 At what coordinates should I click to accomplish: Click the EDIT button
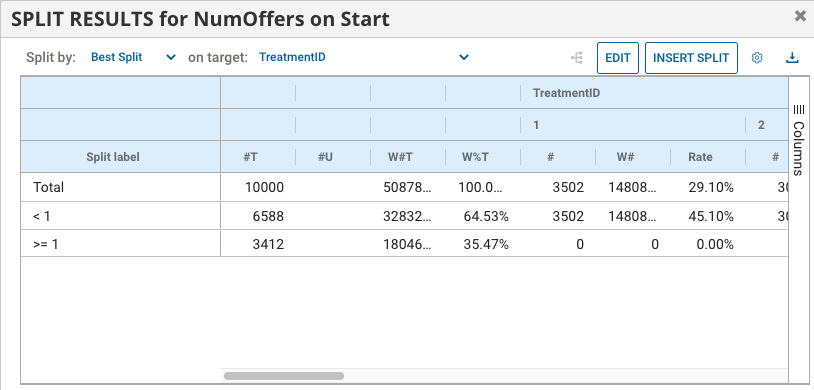click(x=618, y=58)
